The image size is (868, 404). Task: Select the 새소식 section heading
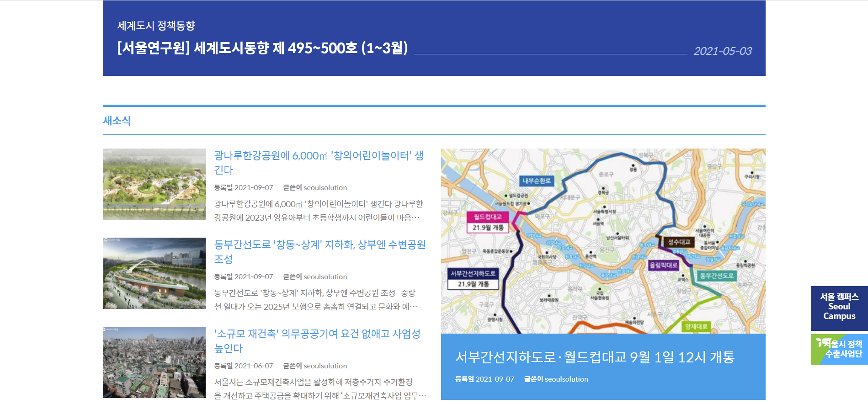tap(117, 121)
